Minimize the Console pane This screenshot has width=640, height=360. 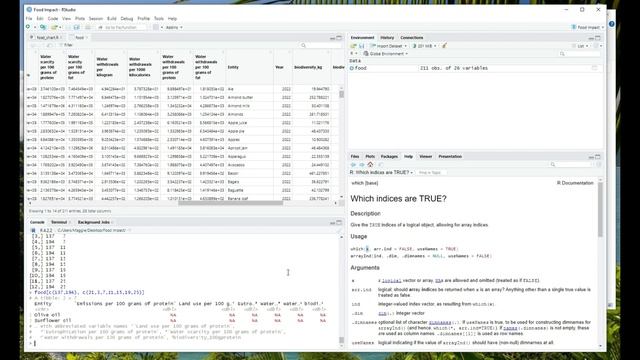(332, 222)
